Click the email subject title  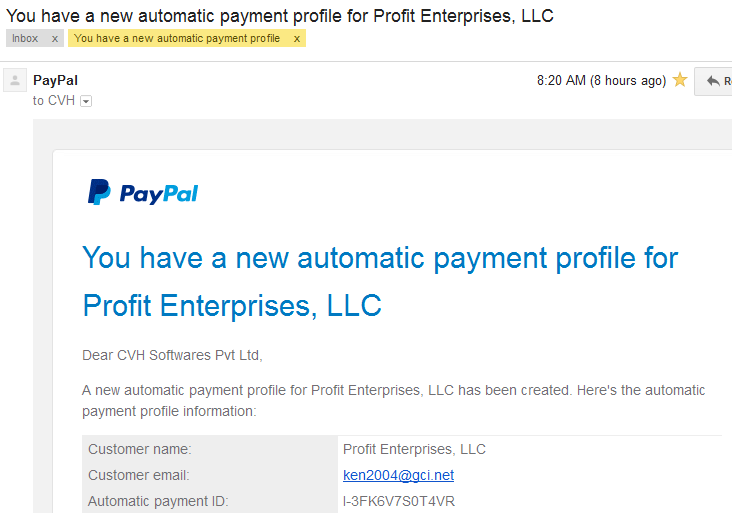[x=280, y=16]
